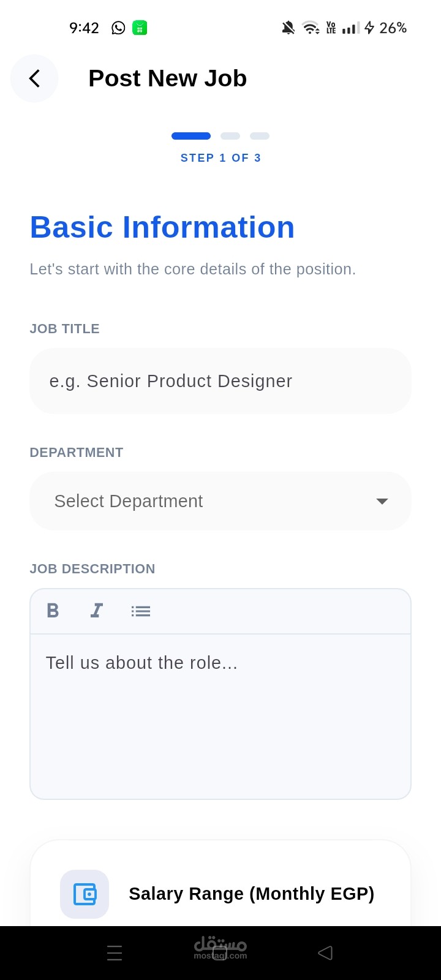Focus the Job Title input field
Image resolution: width=441 pixels, height=980 pixels.
(x=221, y=381)
